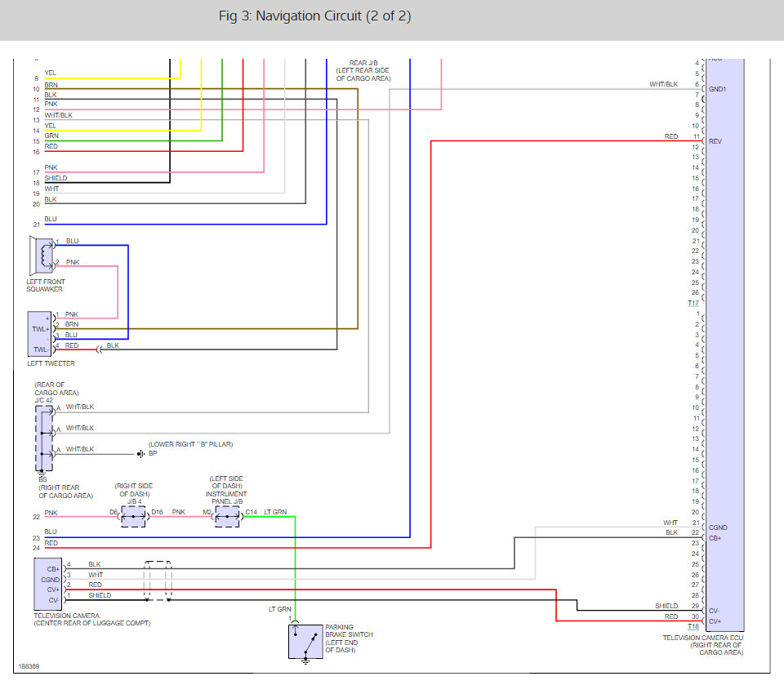Click the 'REAR J/B' label
The image size is (784, 694).
click(x=363, y=63)
